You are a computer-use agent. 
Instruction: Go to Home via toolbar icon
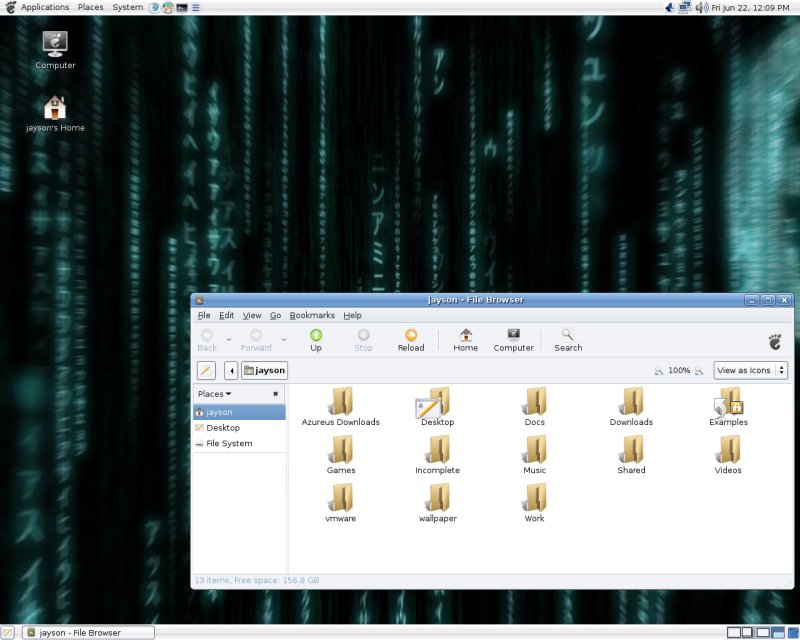pos(465,335)
